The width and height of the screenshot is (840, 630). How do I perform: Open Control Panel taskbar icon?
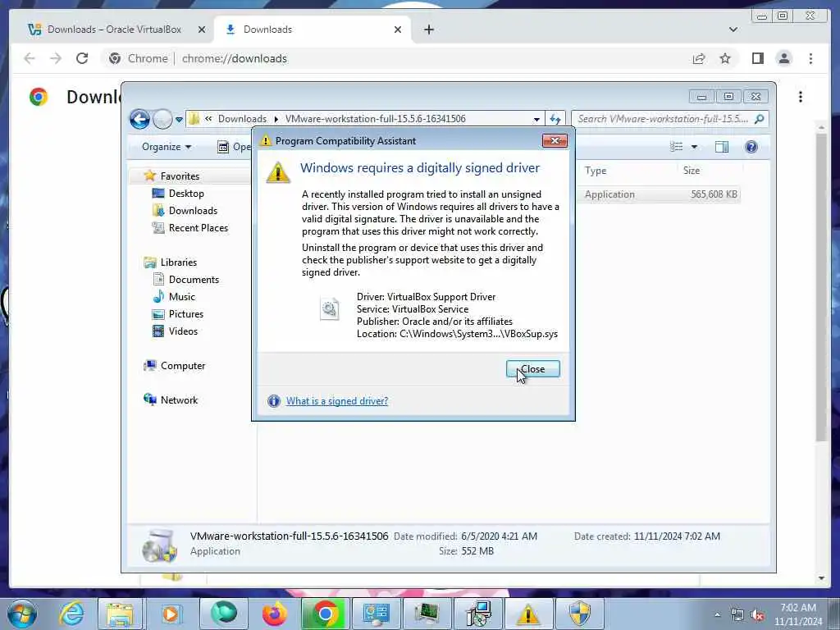click(x=376, y=614)
